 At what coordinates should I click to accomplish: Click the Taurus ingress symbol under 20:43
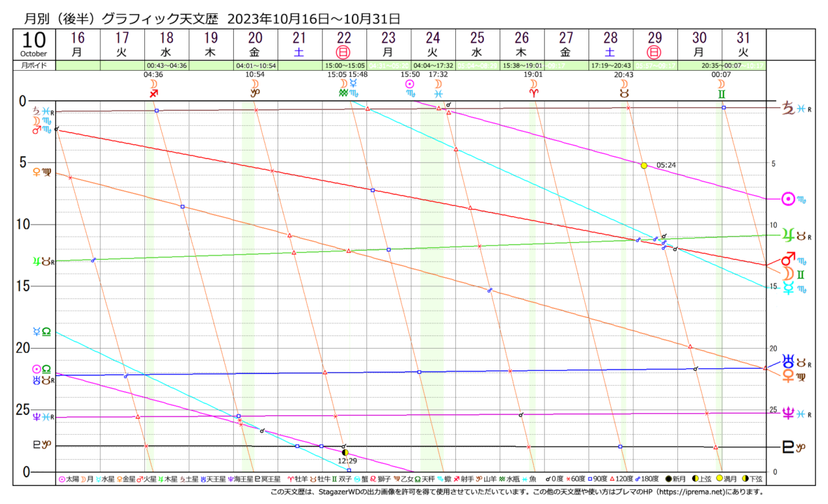click(623, 93)
